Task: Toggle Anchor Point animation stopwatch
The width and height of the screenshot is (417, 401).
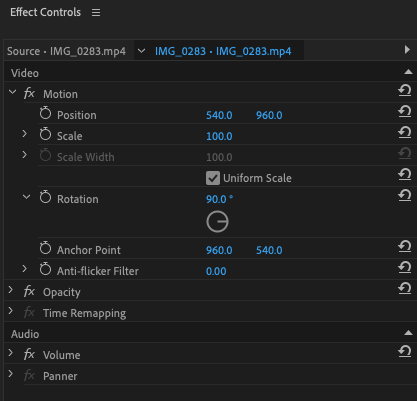Action: pos(45,248)
